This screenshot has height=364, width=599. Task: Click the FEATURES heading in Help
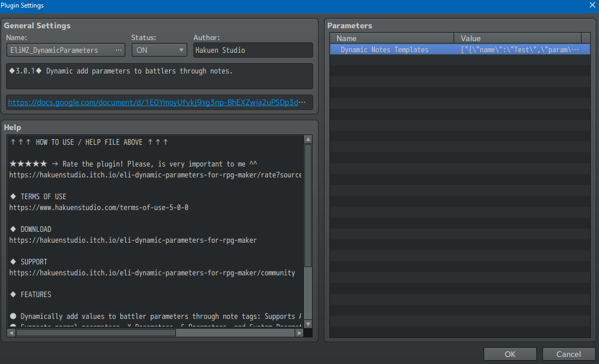click(35, 294)
